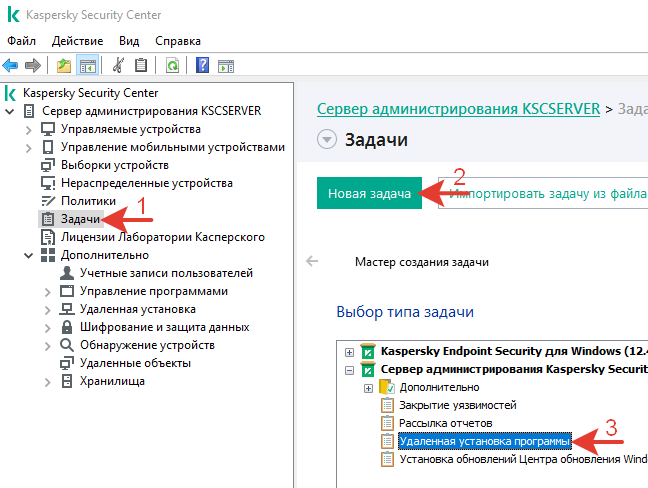
Task: Click Импортировать задачу из файла button
Action: click(543, 193)
